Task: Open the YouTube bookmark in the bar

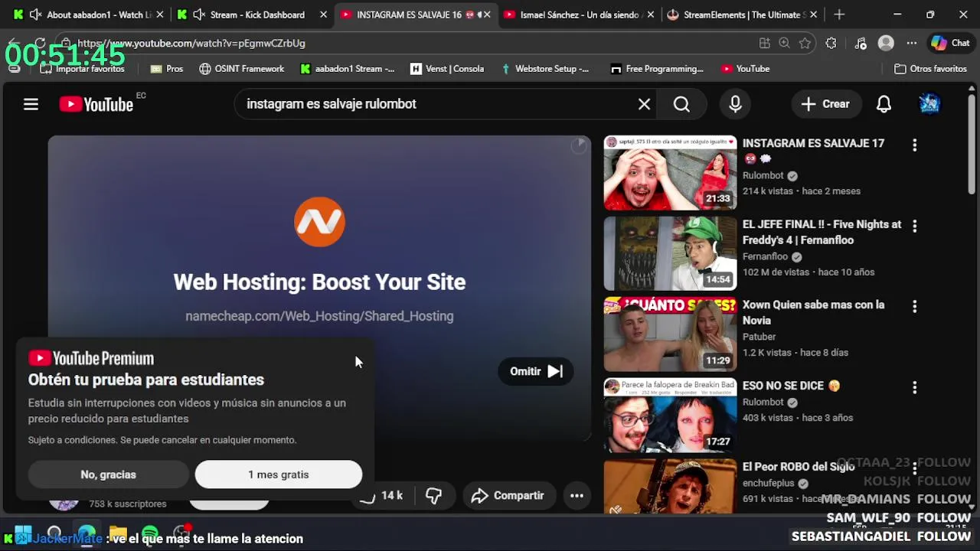Action: 745,69
